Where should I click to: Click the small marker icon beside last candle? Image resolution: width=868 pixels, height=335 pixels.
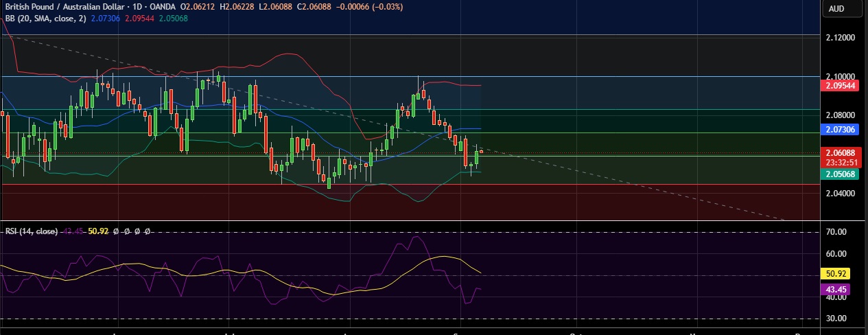pyautogui.click(x=482, y=152)
